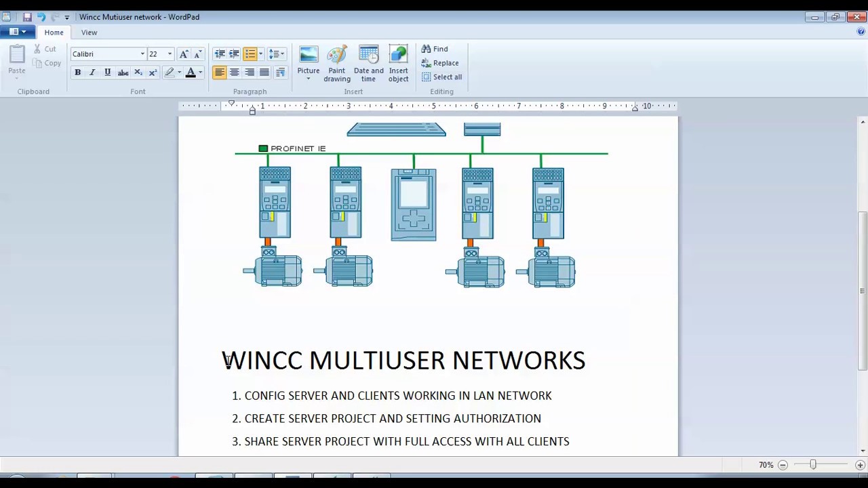The image size is (868, 488).
Task: Click the Shrink font icon
Action: (197, 54)
